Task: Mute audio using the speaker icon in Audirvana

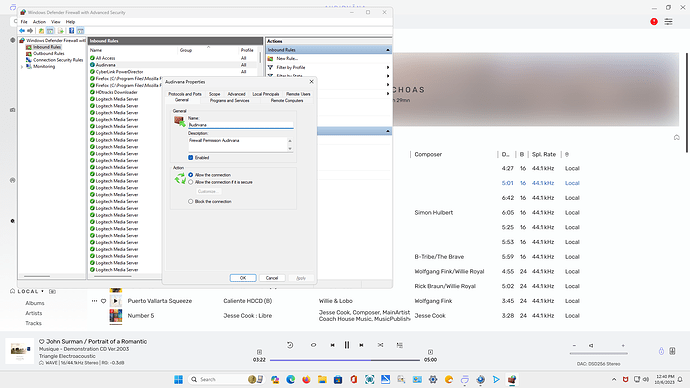Action: (x=591, y=346)
